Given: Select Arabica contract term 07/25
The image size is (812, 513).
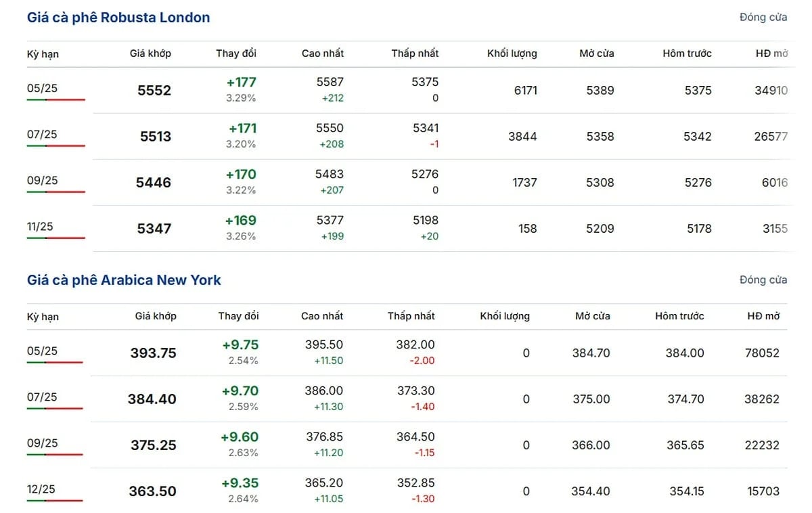Looking at the screenshot, I should pyautogui.click(x=42, y=397).
